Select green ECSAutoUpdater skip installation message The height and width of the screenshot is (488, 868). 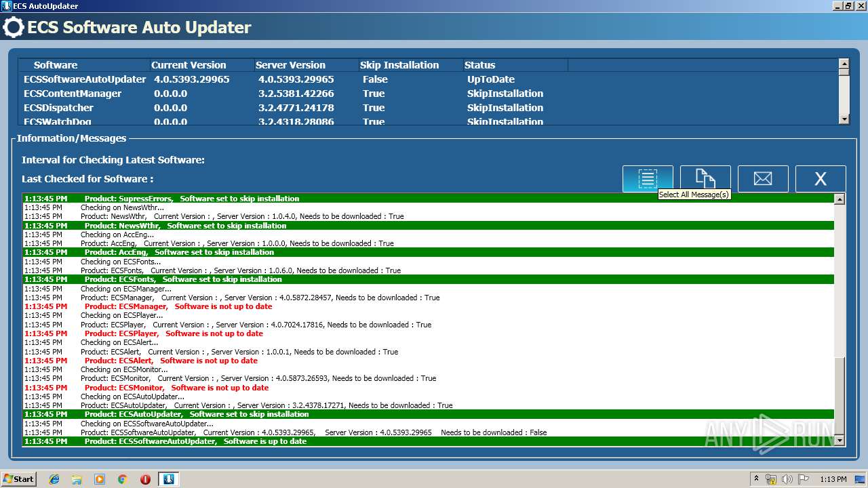point(429,414)
